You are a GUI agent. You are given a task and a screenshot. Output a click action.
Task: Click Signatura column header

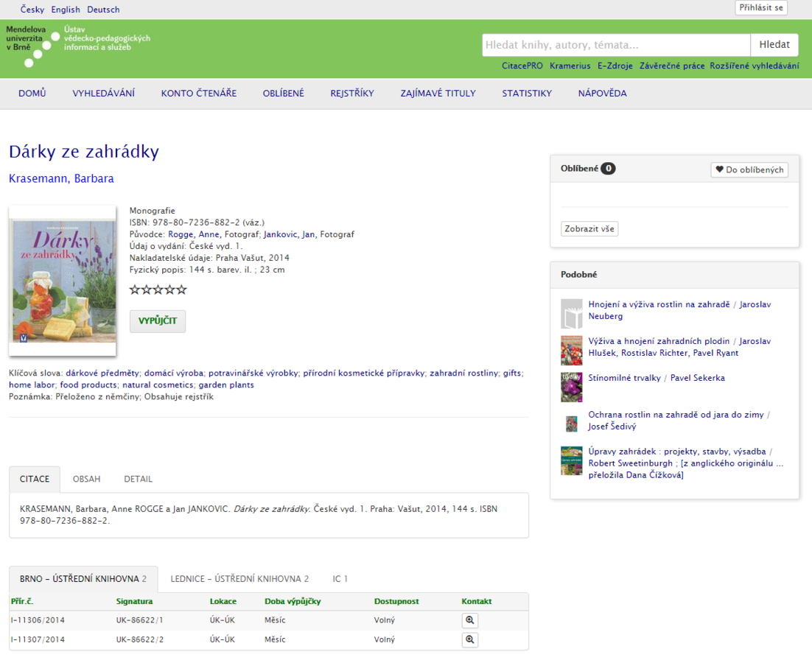coord(134,601)
